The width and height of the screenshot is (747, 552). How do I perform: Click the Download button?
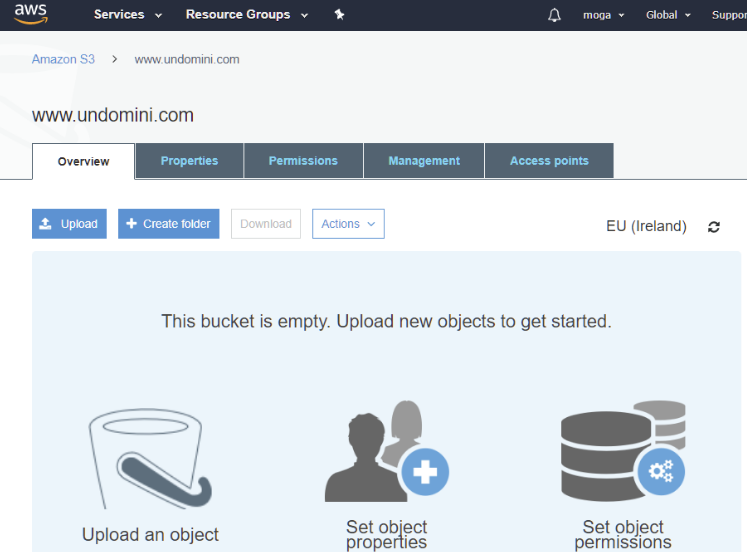266,224
